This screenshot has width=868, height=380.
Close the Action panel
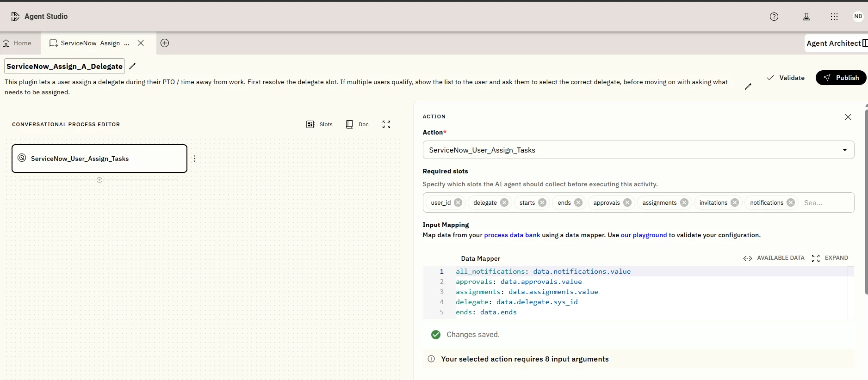pos(848,117)
